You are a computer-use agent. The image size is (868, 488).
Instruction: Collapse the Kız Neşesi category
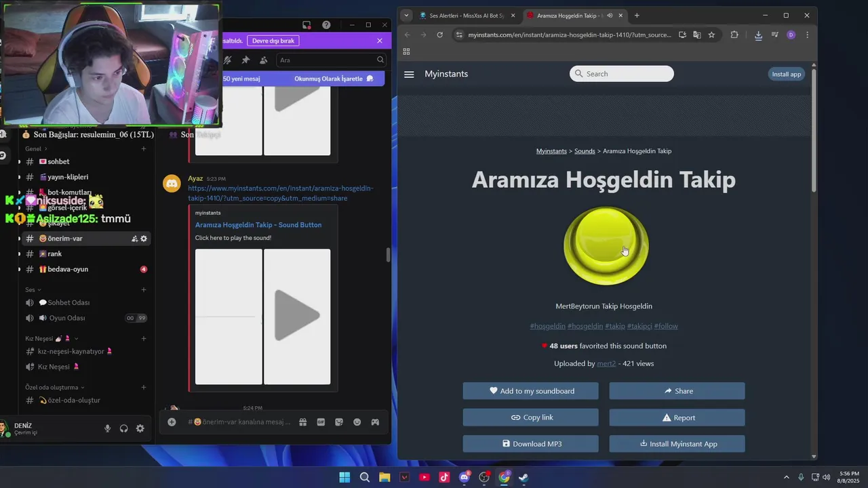click(x=52, y=338)
